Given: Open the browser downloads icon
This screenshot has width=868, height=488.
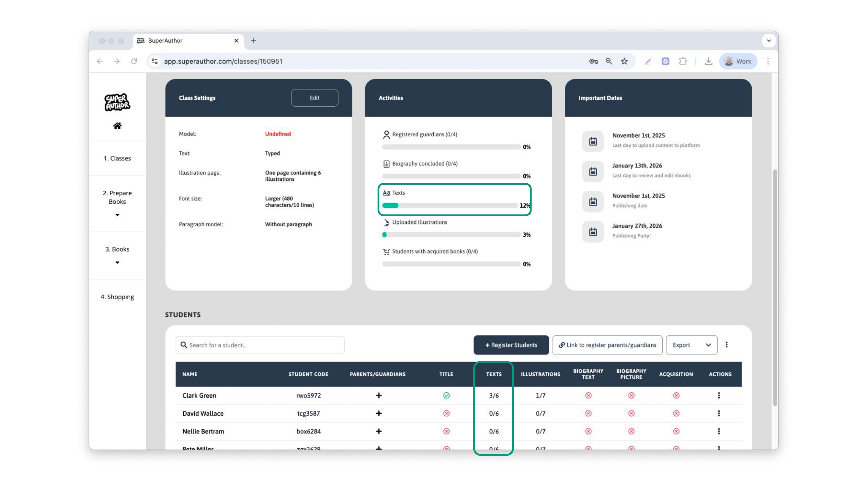Looking at the screenshot, I should coord(708,61).
